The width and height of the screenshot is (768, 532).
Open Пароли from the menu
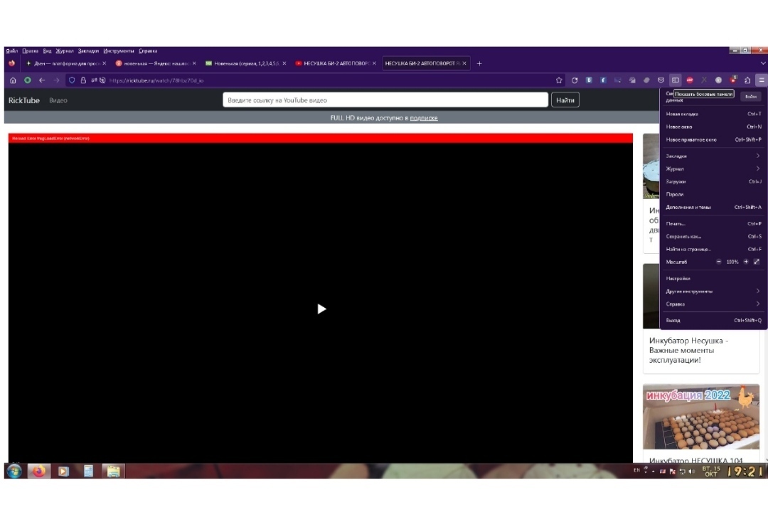(713, 194)
